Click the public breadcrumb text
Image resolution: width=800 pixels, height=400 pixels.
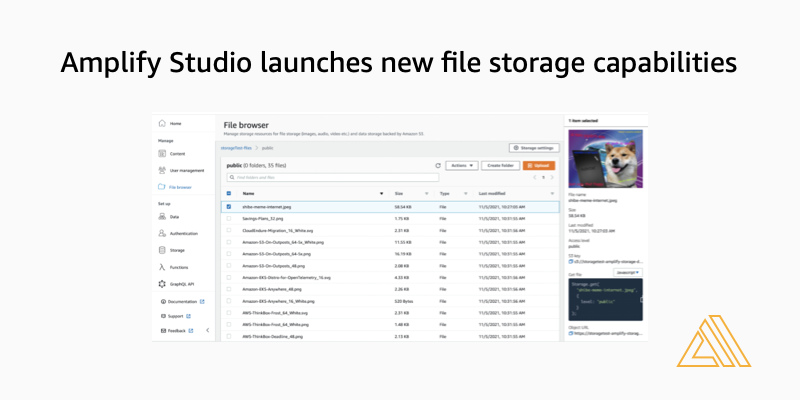pyautogui.click(x=267, y=148)
